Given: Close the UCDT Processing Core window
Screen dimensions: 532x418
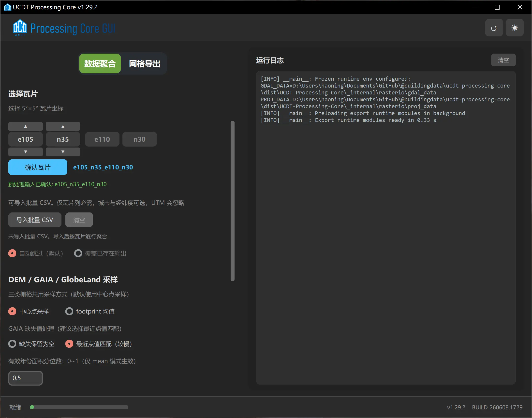Looking at the screenshot, I should 520,7.
